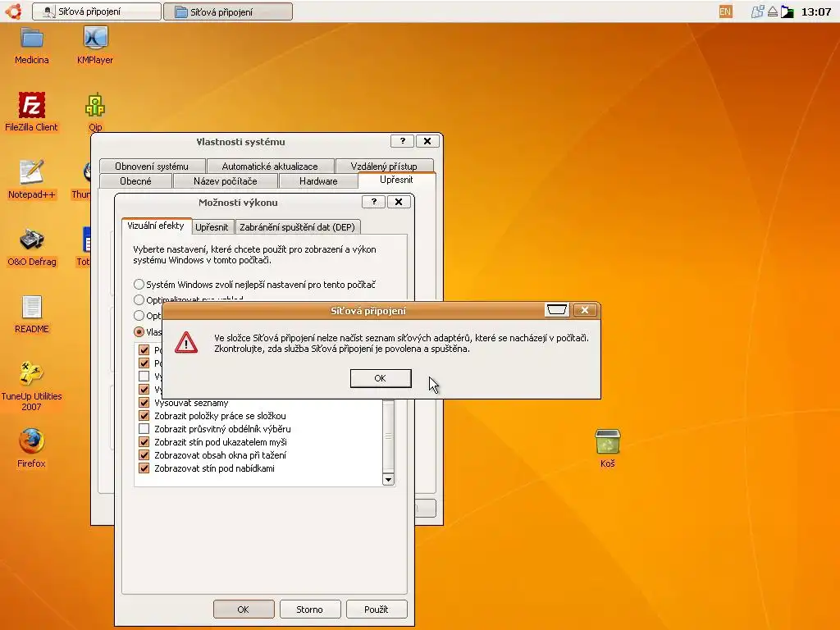Click the Použít button
Image resolution: width=840 pixels, height=630 pixels.
point(376,609)
